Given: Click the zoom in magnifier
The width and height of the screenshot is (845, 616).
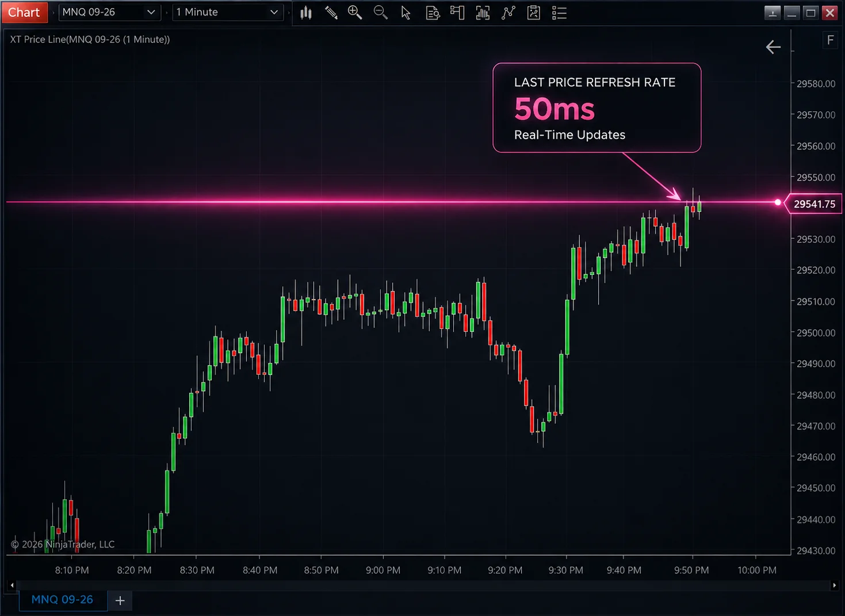Looking at the screenshot, I should click(x=355, y=13).
